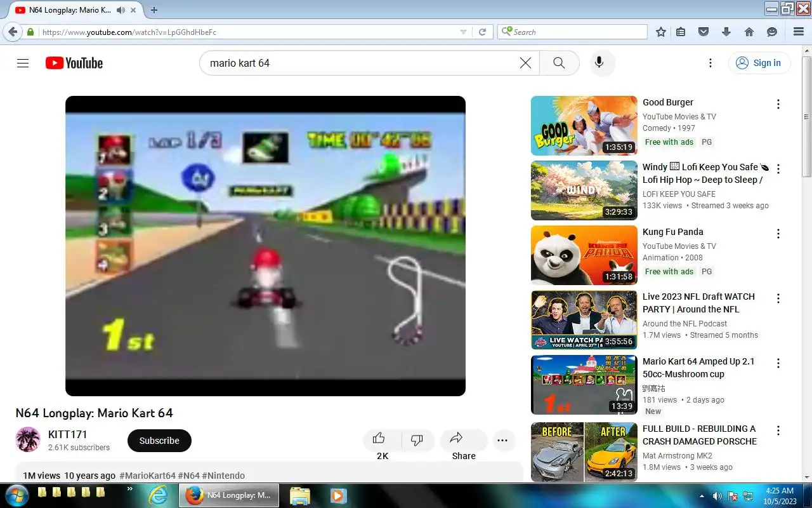The image size is (812, 508).
Task: Clear the YouTube search query X
Action: [525, 63]
